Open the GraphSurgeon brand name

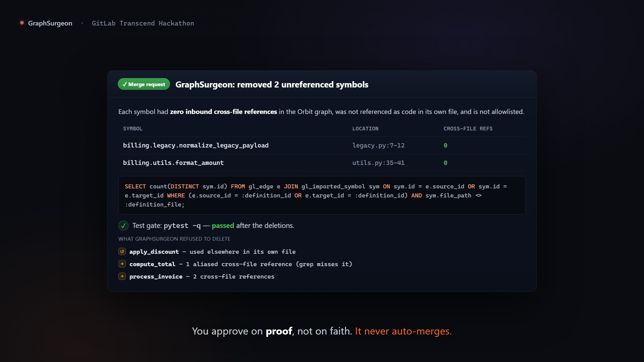click(x=50, y=23)
